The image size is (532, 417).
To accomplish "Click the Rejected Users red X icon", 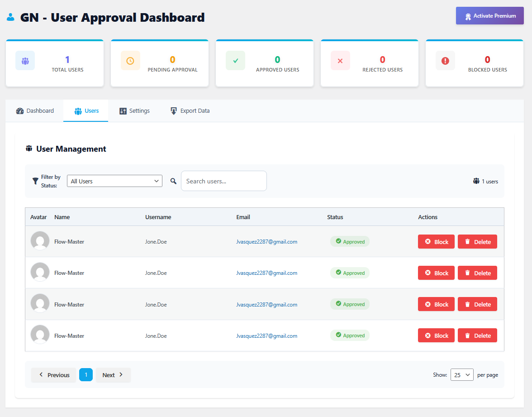I will click(x=340, y=60).
